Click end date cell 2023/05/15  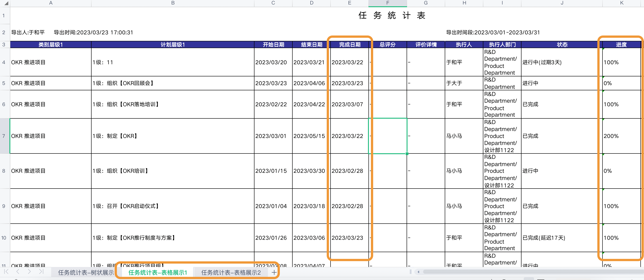click(311, 136)
